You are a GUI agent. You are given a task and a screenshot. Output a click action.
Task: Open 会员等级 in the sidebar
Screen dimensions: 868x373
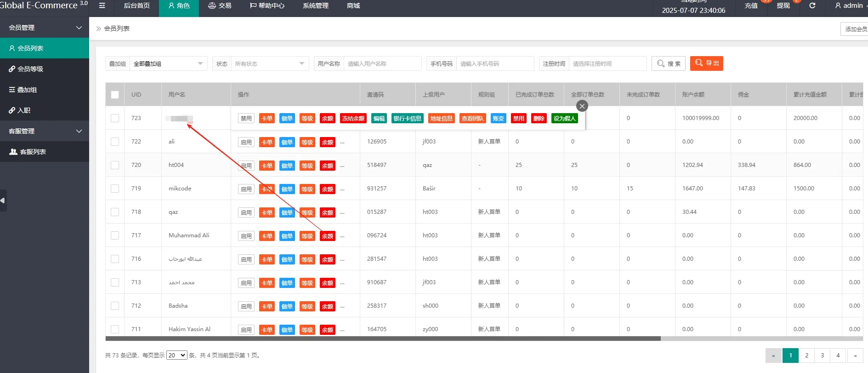pos(30,69)
